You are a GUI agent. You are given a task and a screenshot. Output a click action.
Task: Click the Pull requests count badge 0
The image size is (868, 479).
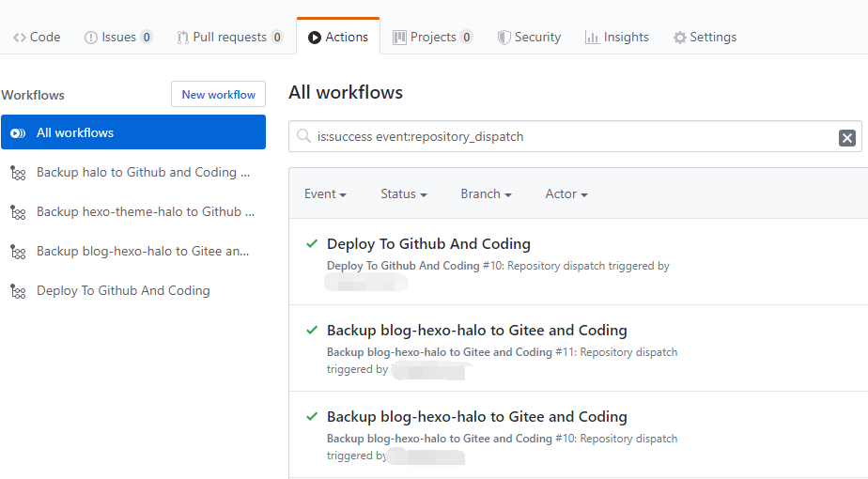click(x=277, y=38)
